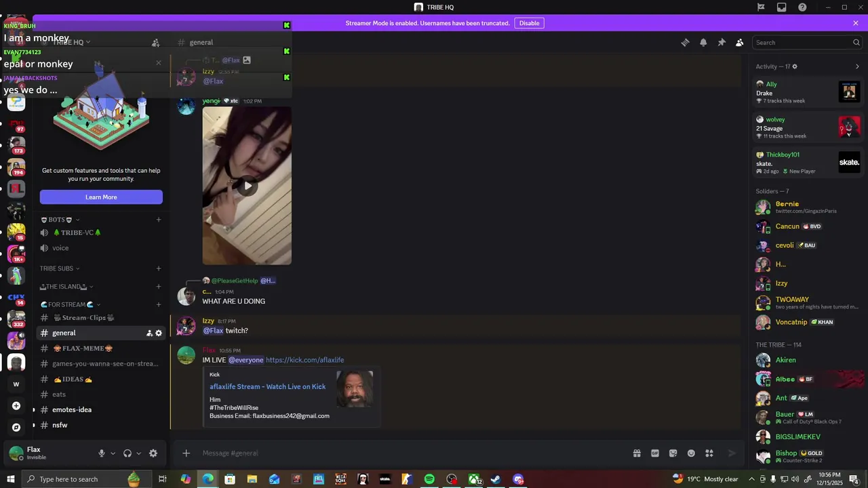Add a channel to THE ISLAND

(x=159, y=287)
